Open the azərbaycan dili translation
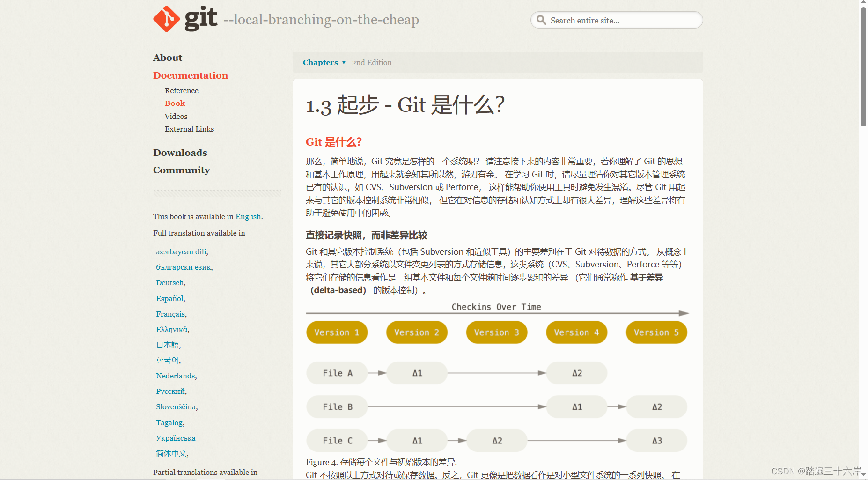Image resolution: width=868 pixels, height=480 pixels. [181, 251]
